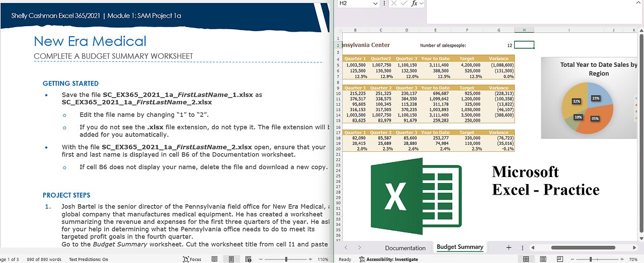Switch Word to Web Layout view
The image size is (644, 263).
pyautogui.click(x=248, y=259)
